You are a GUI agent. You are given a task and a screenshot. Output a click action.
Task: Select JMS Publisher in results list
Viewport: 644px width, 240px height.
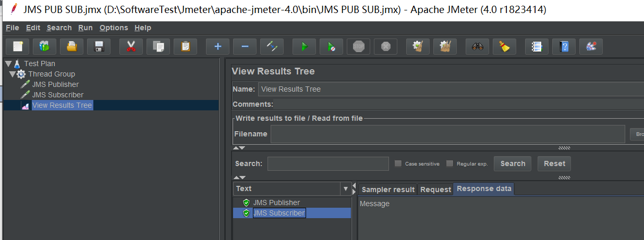276,203
